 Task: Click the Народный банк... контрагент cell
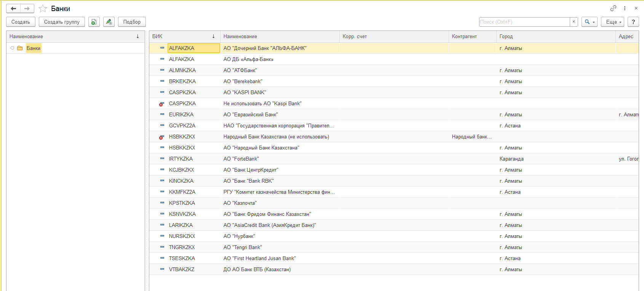[473, 137]
